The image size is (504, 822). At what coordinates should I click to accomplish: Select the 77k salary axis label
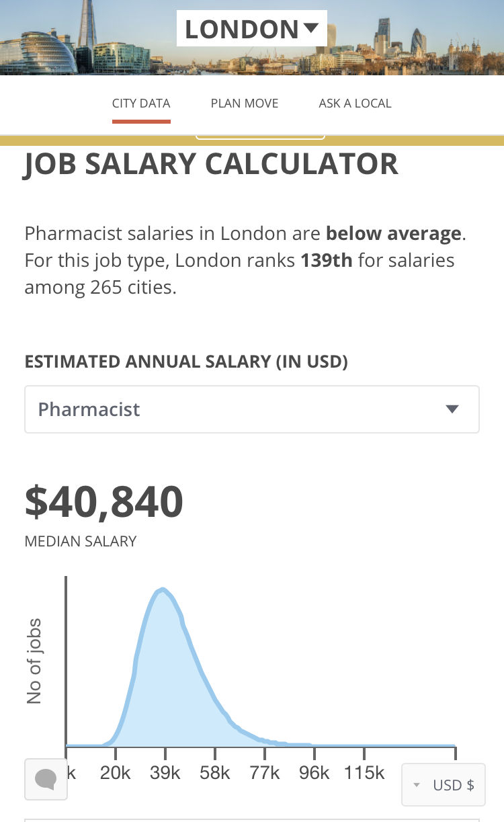(265, 774)
